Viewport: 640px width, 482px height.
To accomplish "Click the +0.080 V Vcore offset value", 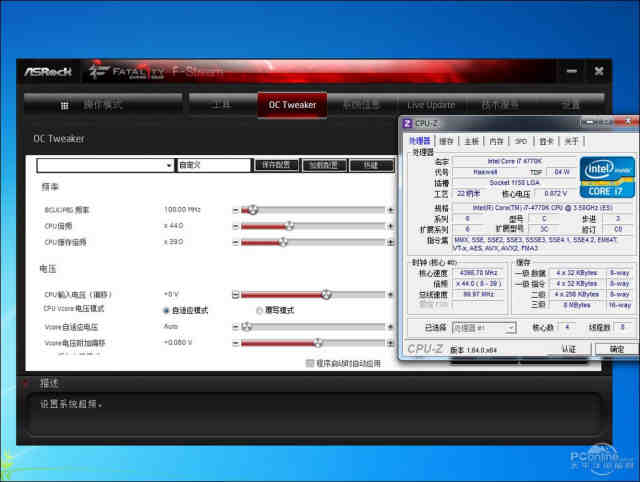I will tap(178, 342).
